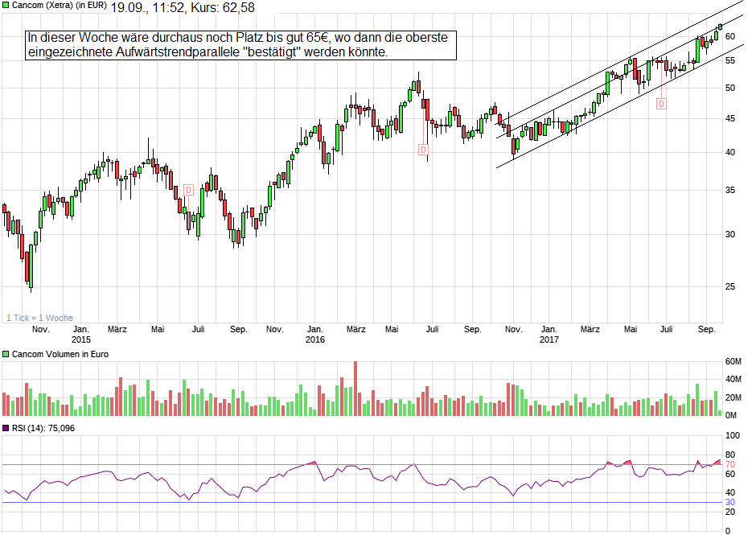Click the 'RSI (14): 75,096' label
The height and width of the screenshot is (539, 756).
point(43,429)
